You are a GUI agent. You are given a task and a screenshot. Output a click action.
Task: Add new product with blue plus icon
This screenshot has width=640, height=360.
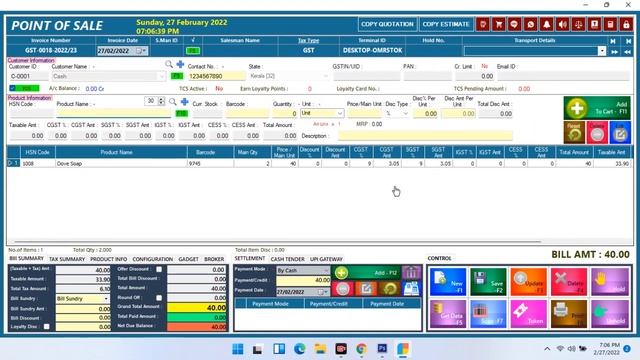pyautogui.click(x=184, y=101)
